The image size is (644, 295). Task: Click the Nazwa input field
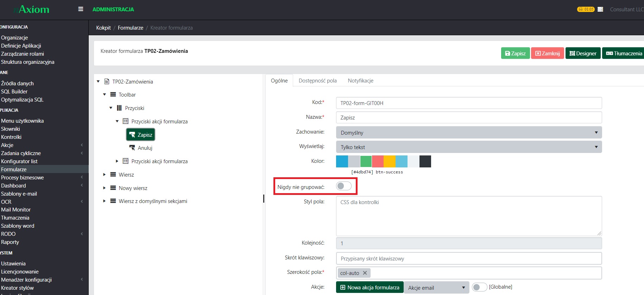[x=469, y=117]
